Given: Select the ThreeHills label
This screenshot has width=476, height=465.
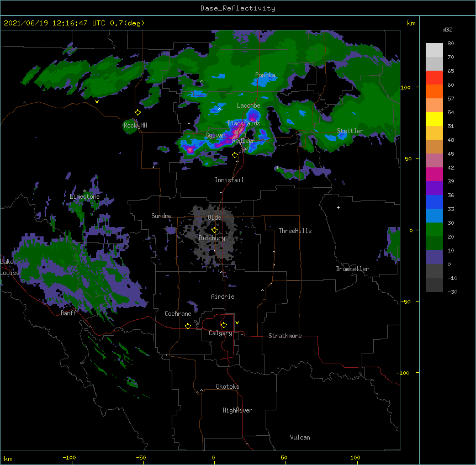Looking at the screenshot, I should coord(295,231).
